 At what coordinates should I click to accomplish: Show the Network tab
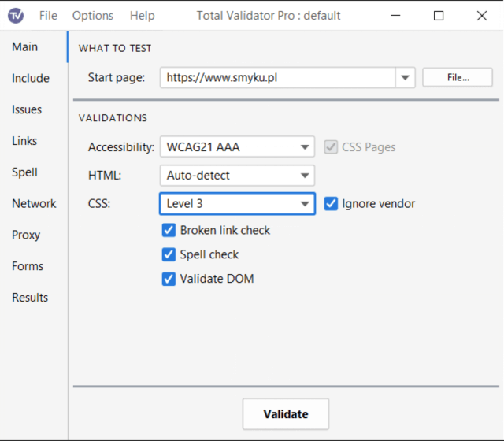click(34, 203)
